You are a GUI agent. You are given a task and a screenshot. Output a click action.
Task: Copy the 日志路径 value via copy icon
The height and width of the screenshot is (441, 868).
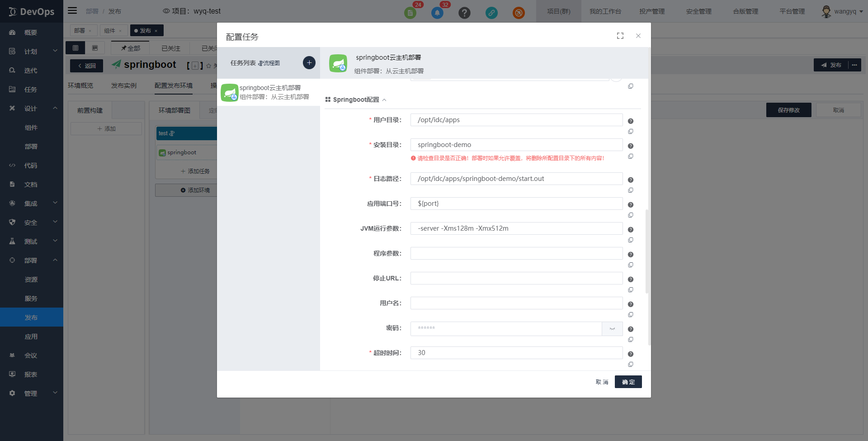tap(631, 190)
